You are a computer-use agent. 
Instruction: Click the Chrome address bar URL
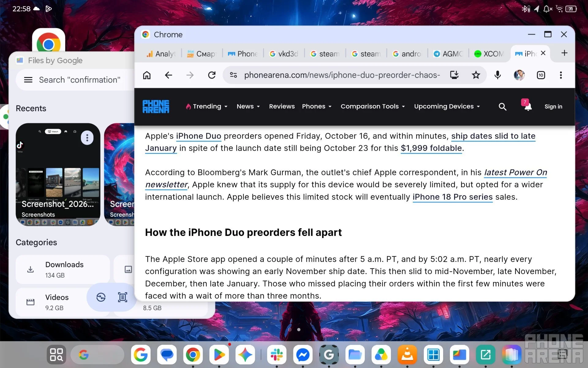click(x=342, y=75)
